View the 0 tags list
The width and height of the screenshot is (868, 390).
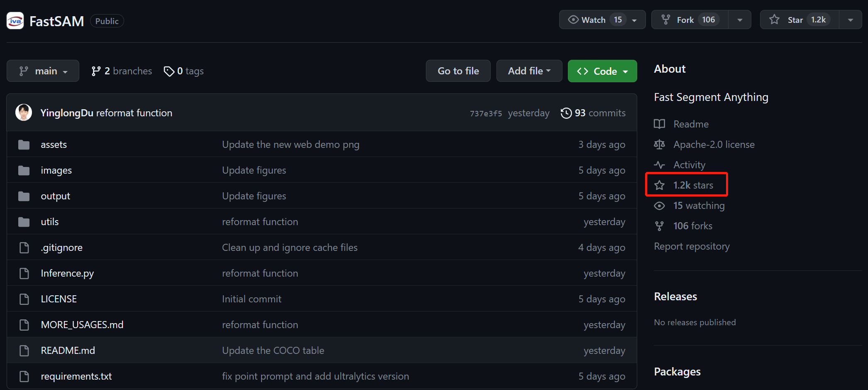(x=183, y=71)
